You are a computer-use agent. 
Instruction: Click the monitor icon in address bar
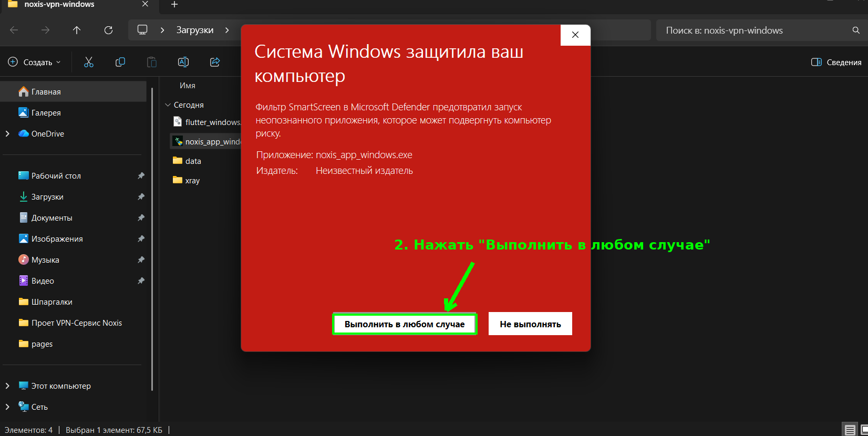(142, 30)
